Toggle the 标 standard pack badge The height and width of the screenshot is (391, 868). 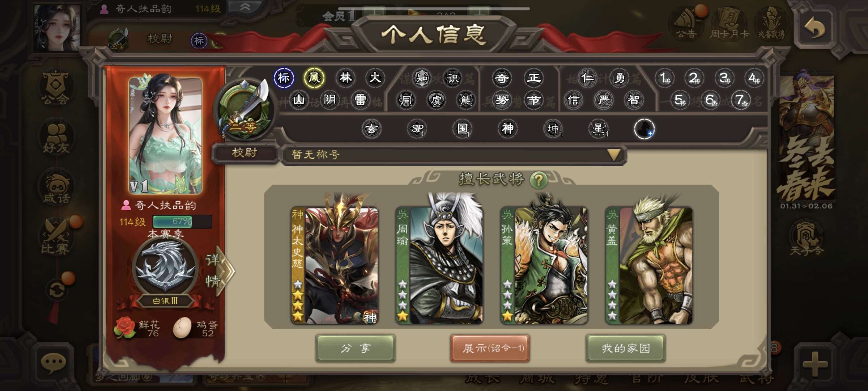[x=284, y=78]
